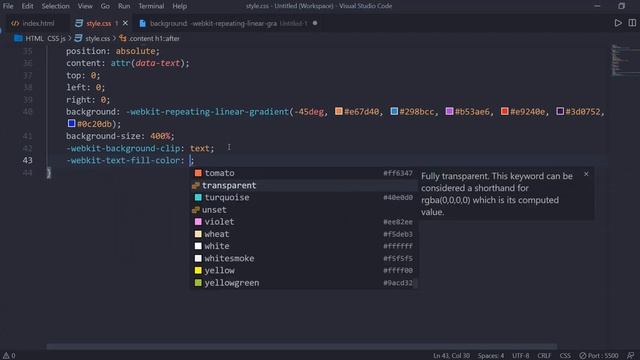This screenshot has width=640, height=360.
Task: Open color picker for #0c20db swatch
Action: 71,123
